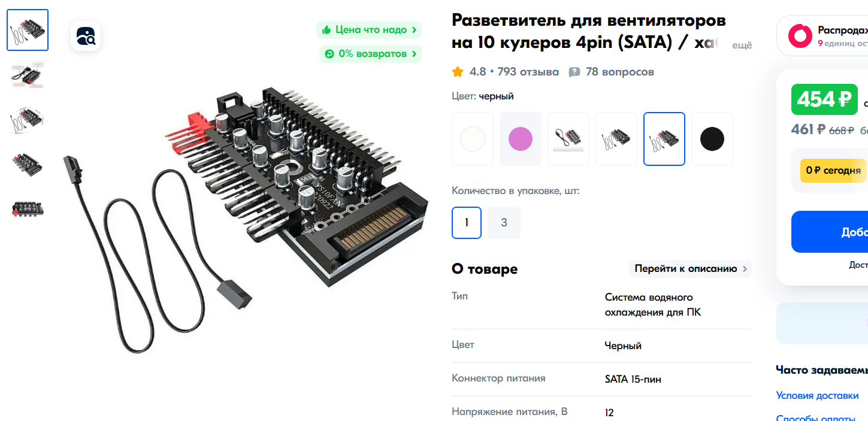
Task: Click the returns icon on '0% возвратов'
Action: 329,54
